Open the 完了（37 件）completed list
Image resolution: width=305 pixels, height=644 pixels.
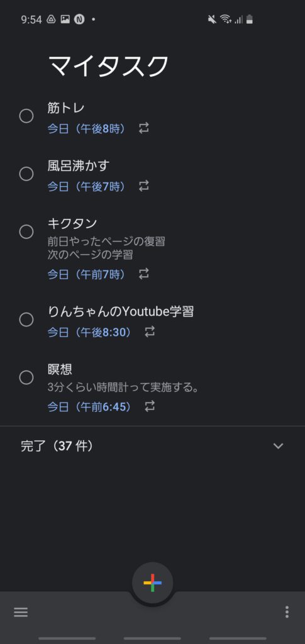[152, 446]
